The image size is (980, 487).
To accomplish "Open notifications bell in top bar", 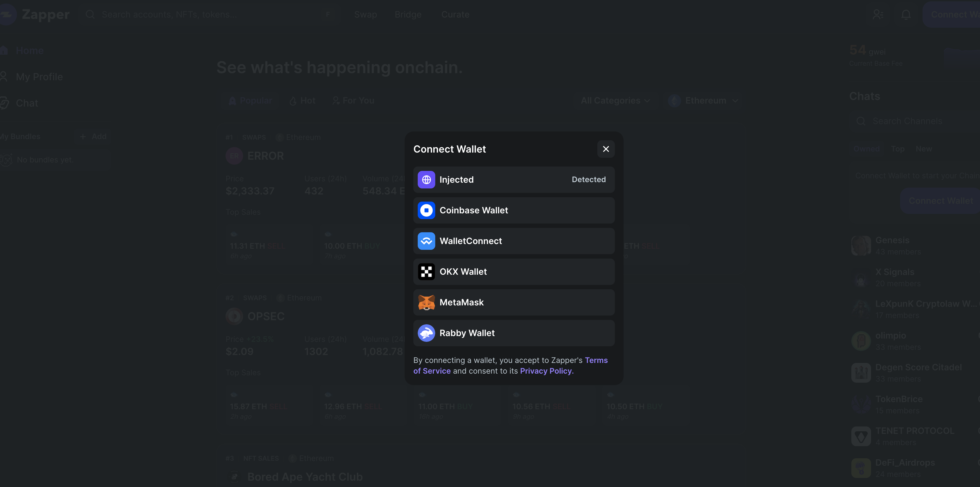I will click(x=906, y=15).
